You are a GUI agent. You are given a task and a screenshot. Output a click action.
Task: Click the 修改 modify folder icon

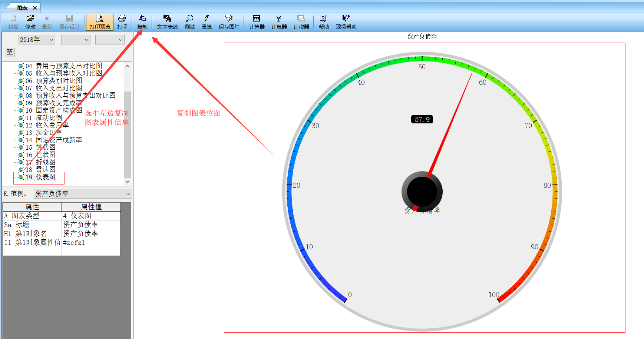point(30,19)
